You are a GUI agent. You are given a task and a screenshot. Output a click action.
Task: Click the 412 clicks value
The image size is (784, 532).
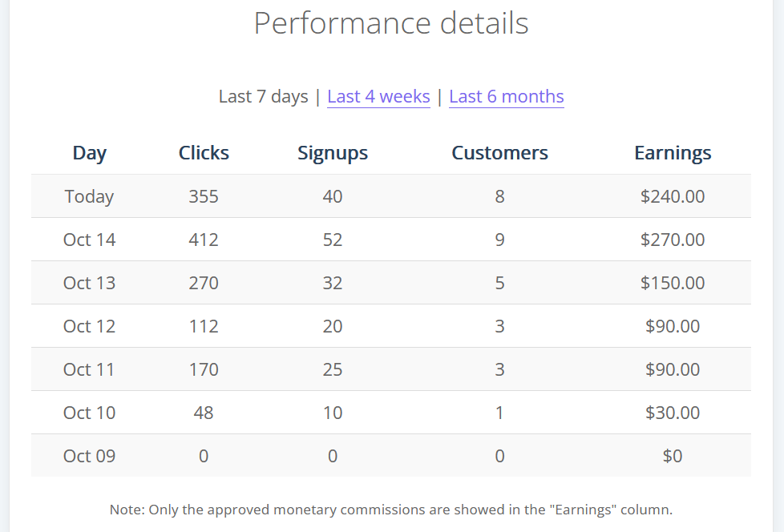tap(204, 240)
